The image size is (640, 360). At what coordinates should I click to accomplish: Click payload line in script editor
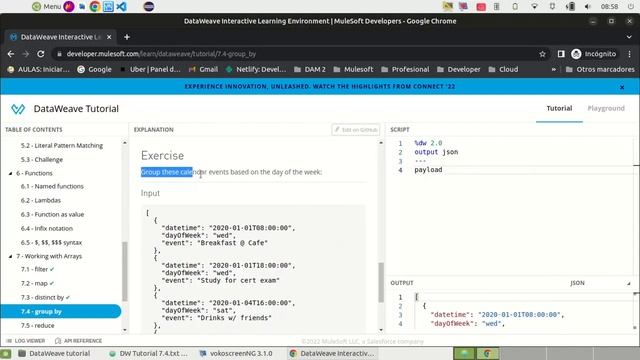tap(428, 170)
